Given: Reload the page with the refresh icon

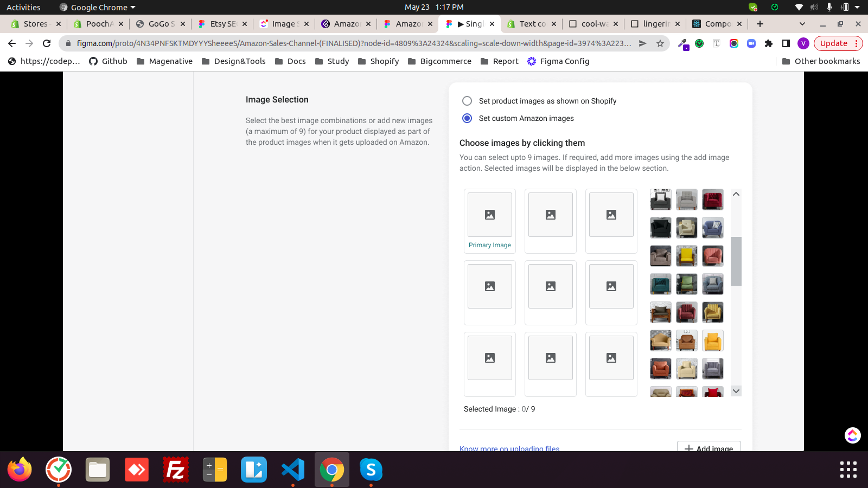Looking at the screenshot, I should [x=47, y=43].
